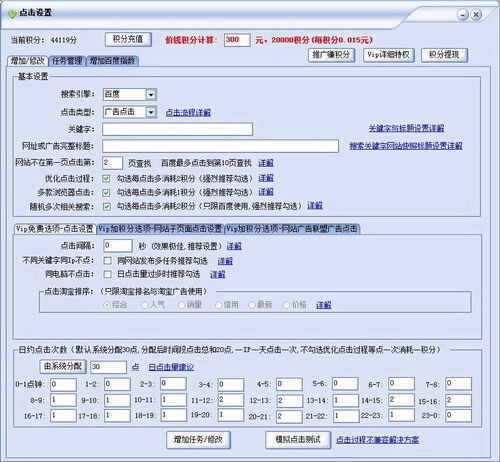This screenshot has height=462, width=500.
Task: Click 当前积分 44119分 text
Action: 44,40
